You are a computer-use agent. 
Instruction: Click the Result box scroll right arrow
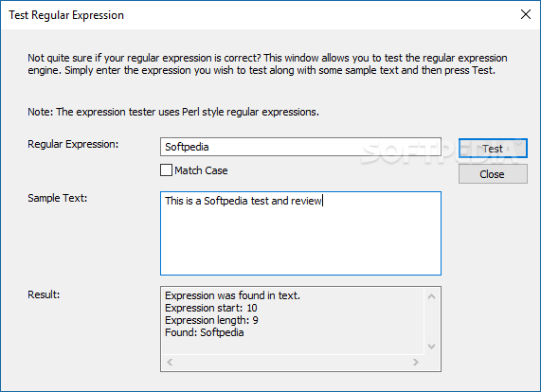[416, 362]
